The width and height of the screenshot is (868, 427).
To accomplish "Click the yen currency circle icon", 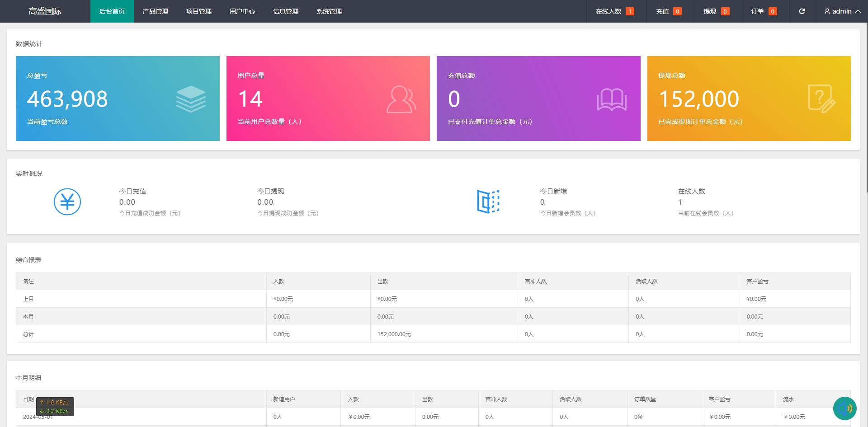I will click(x=67, y=202).
